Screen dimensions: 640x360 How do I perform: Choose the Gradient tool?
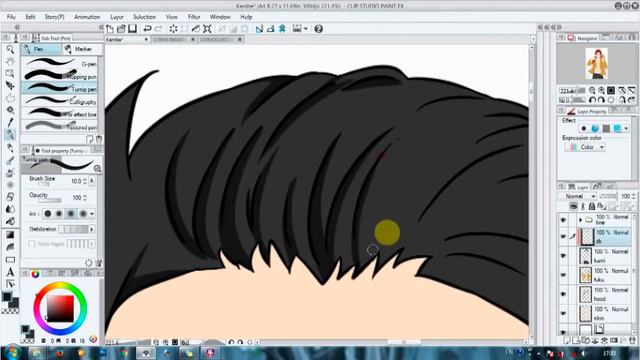tap(10, 235)
